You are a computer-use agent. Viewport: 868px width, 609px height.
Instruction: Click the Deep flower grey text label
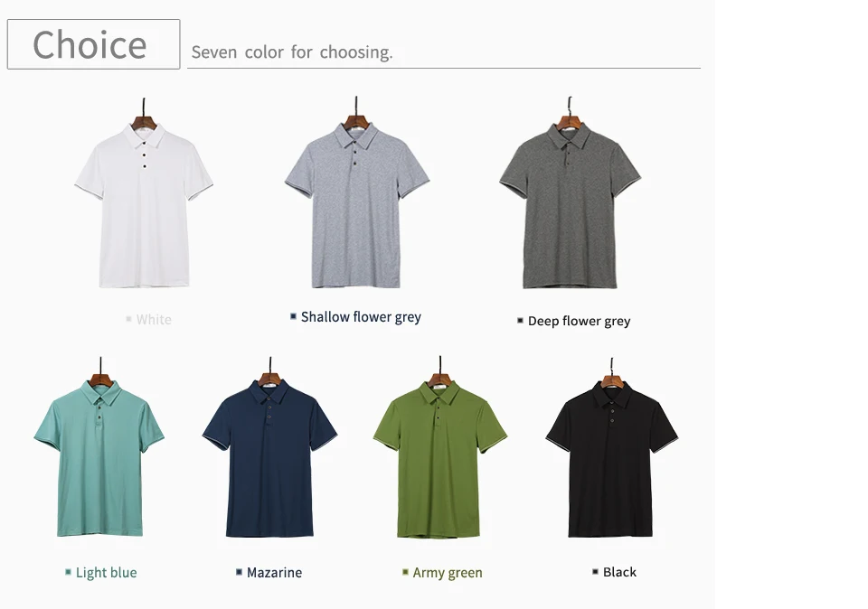(579, 321)
